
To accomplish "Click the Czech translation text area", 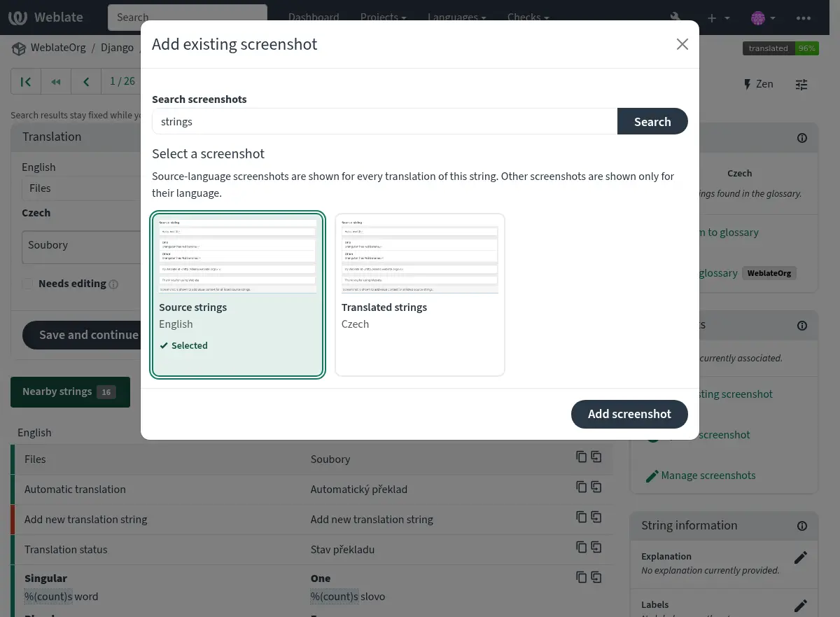I will coord(82,246).
